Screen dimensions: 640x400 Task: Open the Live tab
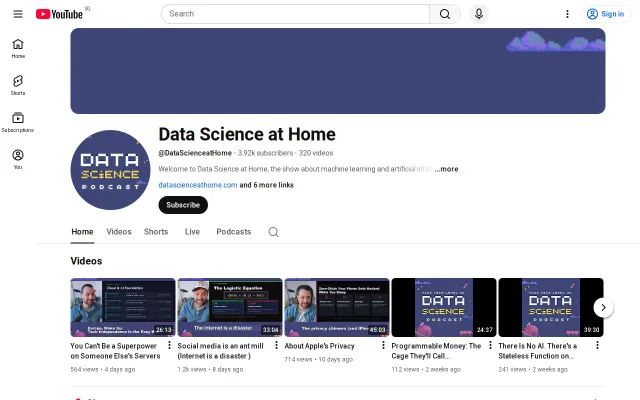[192, 232]
